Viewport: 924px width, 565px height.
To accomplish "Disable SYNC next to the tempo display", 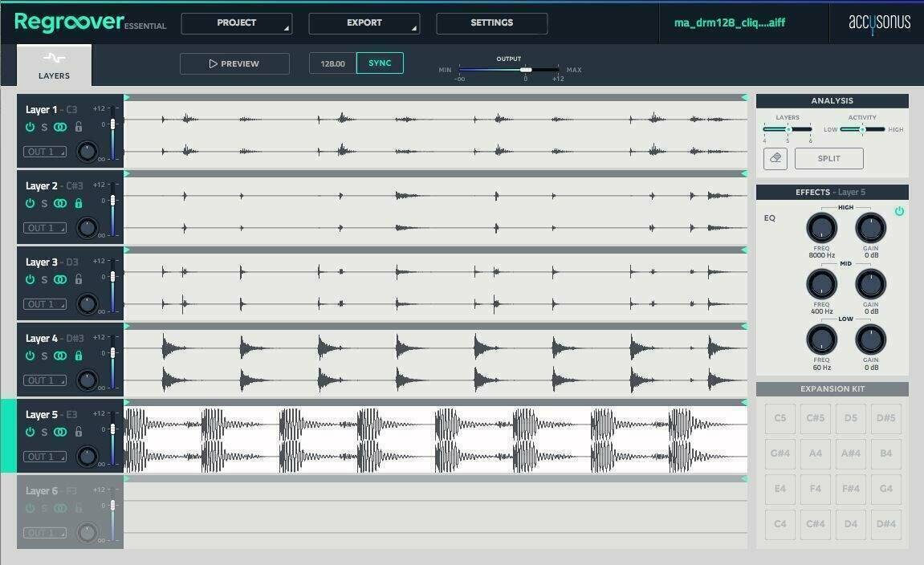I will tap(379, 62).
